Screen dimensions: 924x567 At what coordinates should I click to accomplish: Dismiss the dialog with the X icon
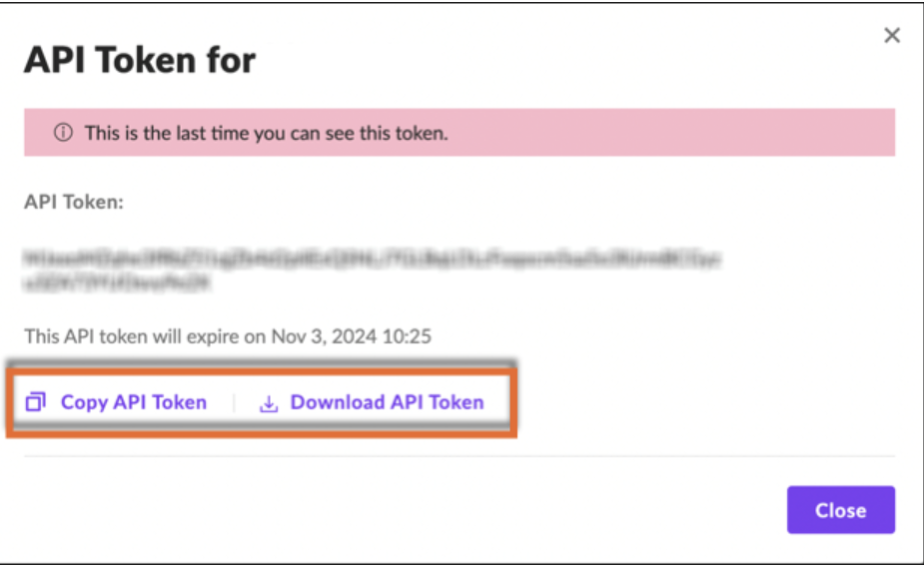(892, 36)
